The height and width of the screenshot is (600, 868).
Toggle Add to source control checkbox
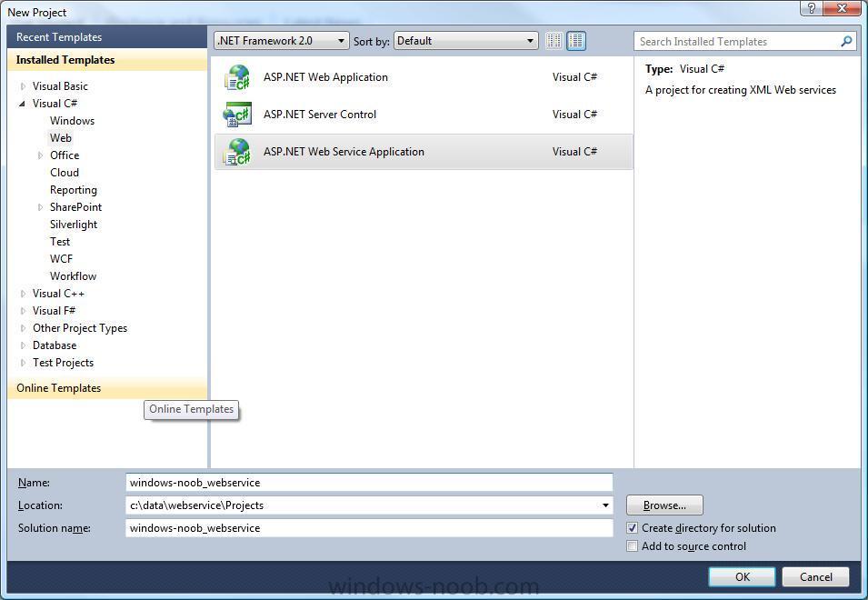pyautogui.click(x=633, y=546)
